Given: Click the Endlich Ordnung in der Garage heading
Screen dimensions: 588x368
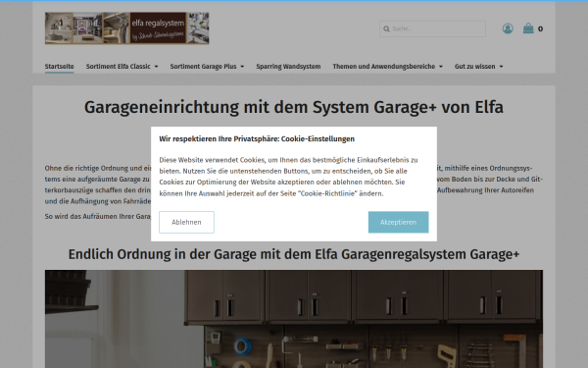Looking at the screenshot, I should pyautogui.click(x=294, y=254).
